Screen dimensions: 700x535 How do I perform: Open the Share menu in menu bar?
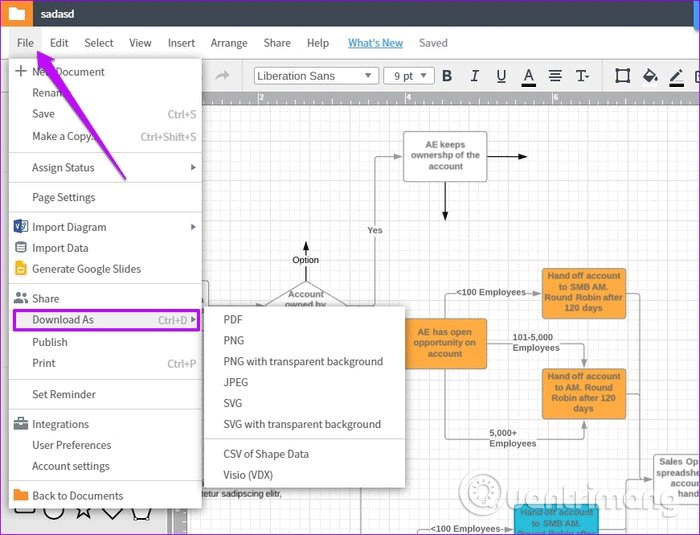277,43
